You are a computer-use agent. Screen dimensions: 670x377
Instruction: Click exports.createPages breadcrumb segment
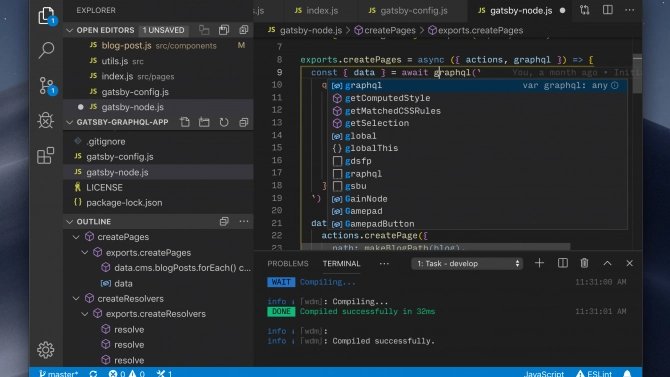coord(476,30)
